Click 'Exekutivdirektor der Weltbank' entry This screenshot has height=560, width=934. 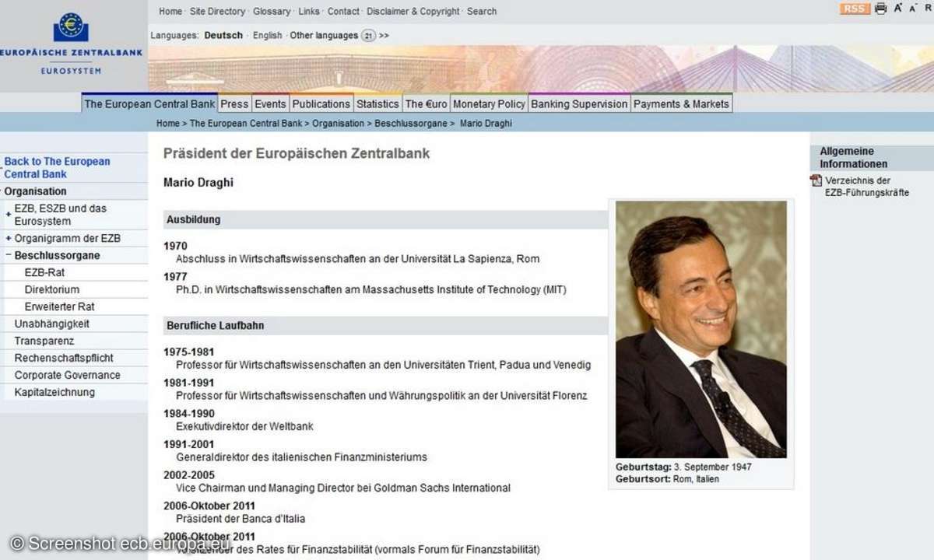245,426
